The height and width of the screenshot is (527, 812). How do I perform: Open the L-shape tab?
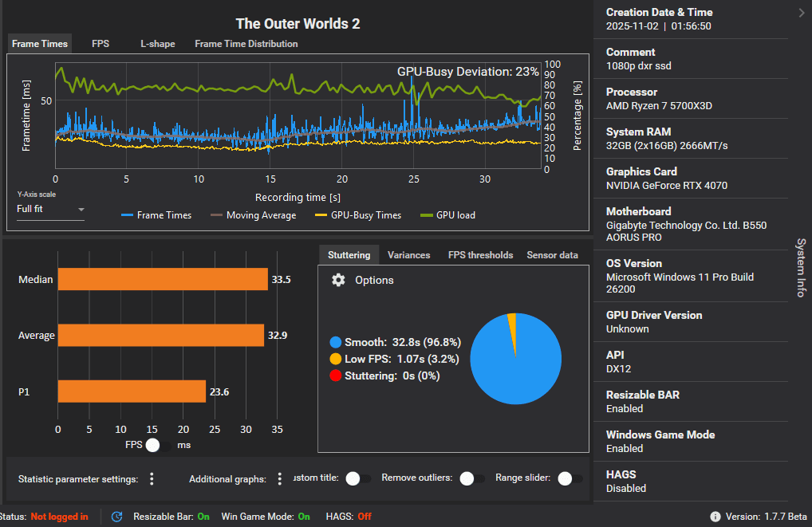point(157,44)
